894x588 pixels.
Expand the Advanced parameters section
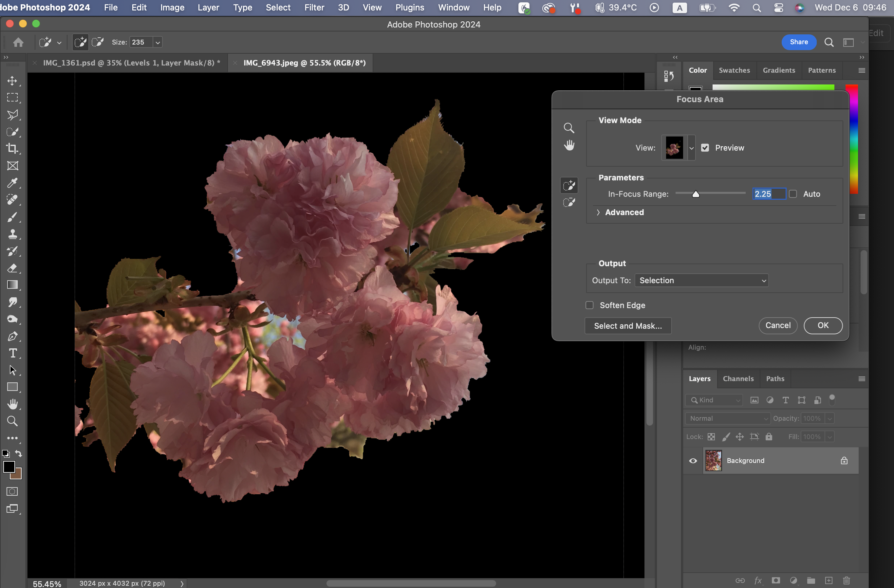(x=598, y=212)
